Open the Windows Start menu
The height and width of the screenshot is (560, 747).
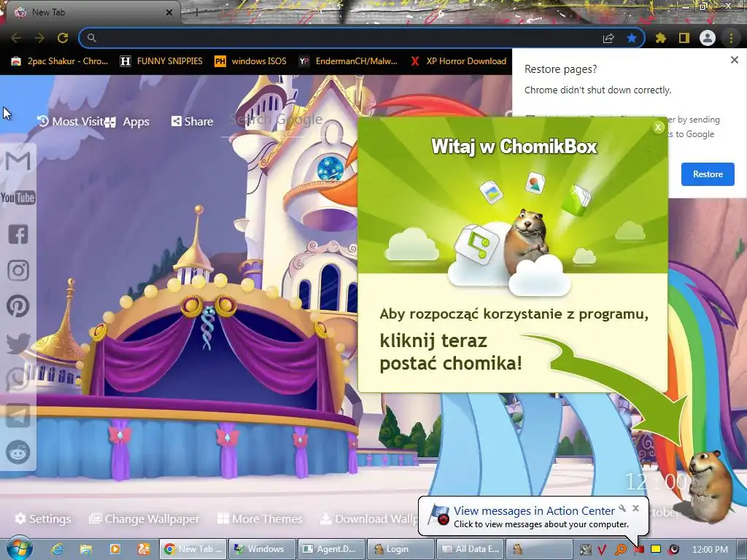click(20, 548)
